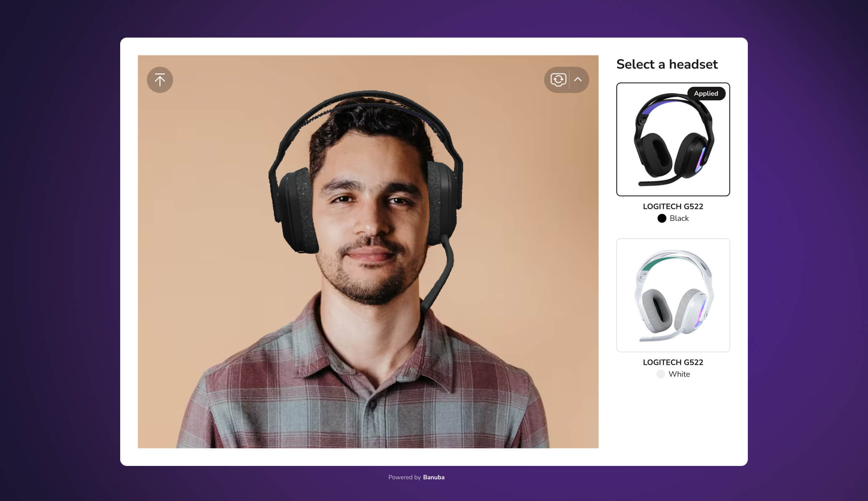868x501 pixels.
Task: Click the Applied badge on the black headset
Action: [706, 94]
